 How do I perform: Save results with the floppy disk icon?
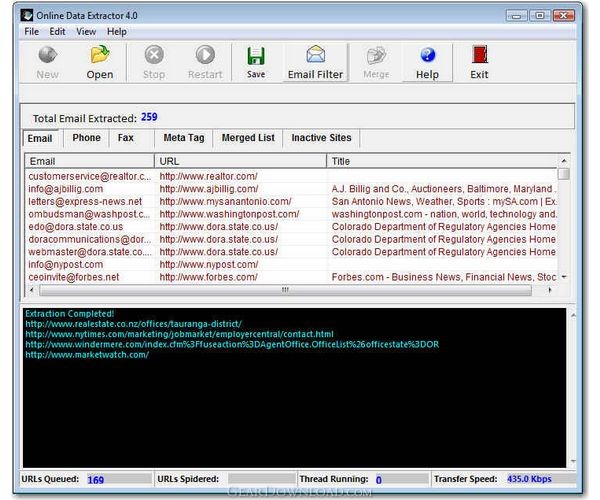pyautogui.click(x=256, y=56)
